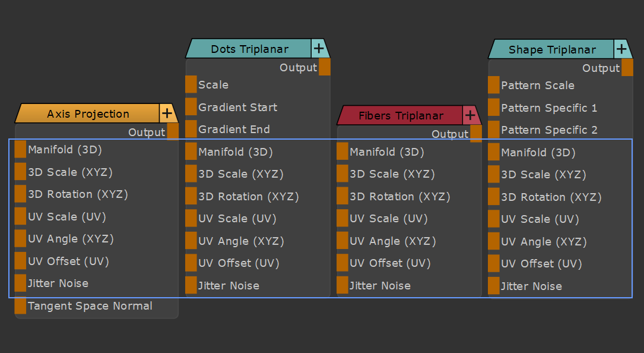Expand Shape Triplanar node with plus button
Viewport: 644px width, 353px height.
click(621, 49)
